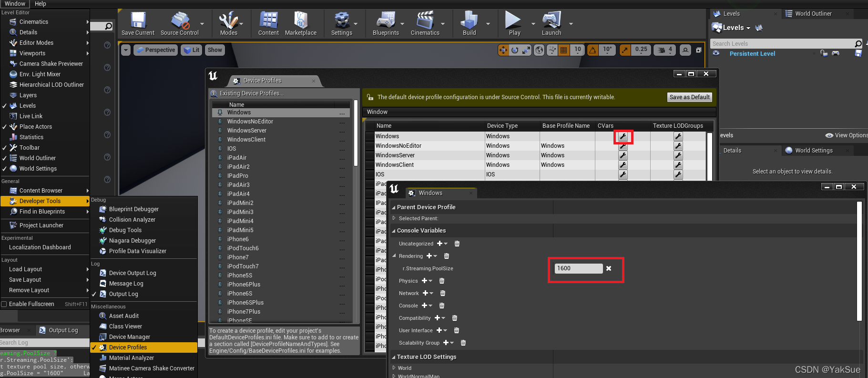Edit Texture LODGroups wrench for WindowsServer
Viewport: 868px width, 378px height.
(x=678, y=155)
